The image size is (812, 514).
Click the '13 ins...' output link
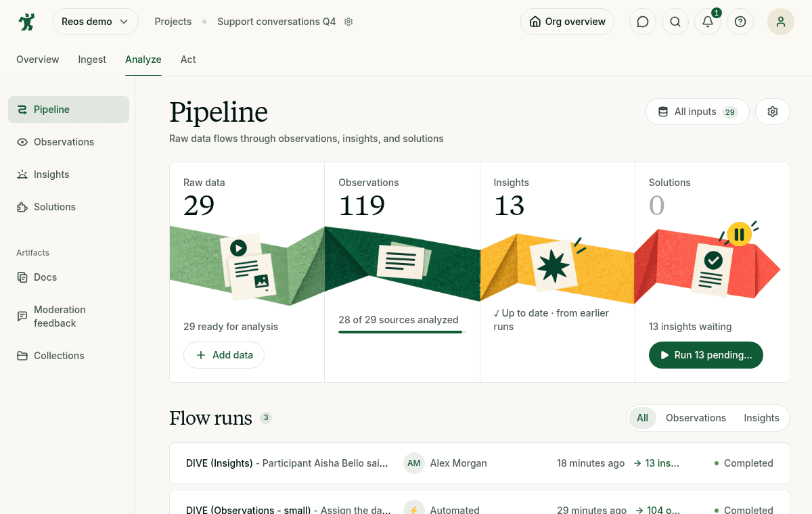[x=656, y=463]
